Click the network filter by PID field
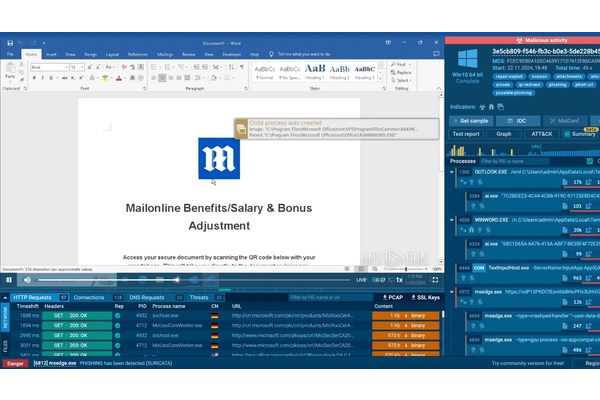Viewport: 600px width, 400px height. point(330,297)
